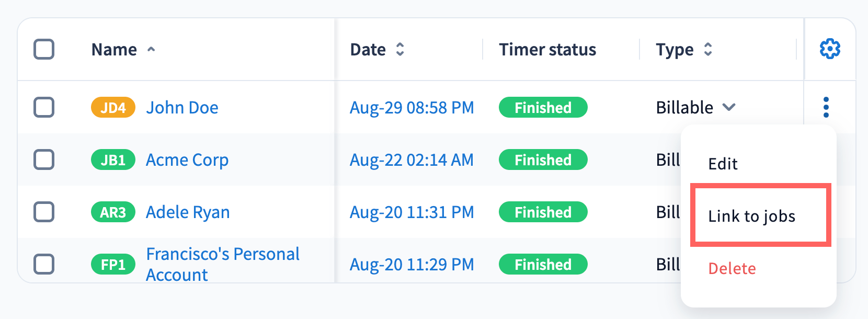Click the Finished status for Adele Ryan
Screen dimensions: 868x319
pos(543,212)
